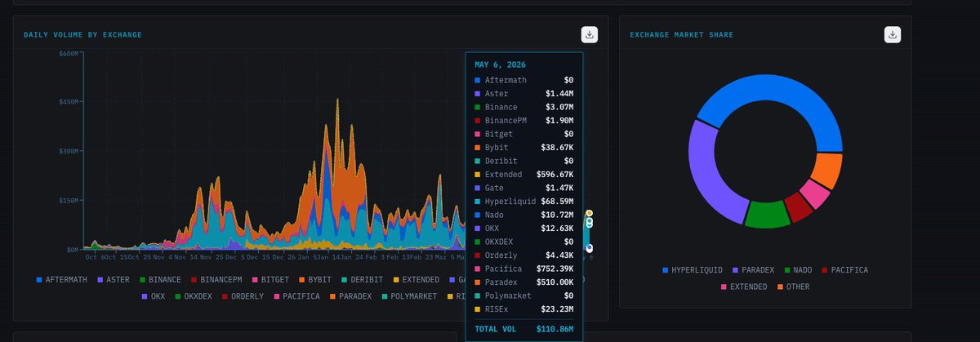Download the Exchange Market Share chart

pos(893,34)
